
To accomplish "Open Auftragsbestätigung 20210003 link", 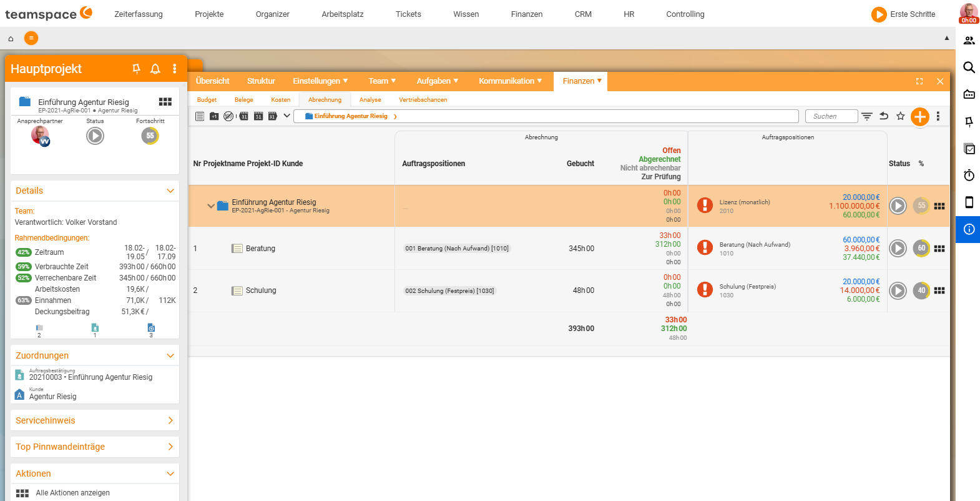I will click(91, 377).
